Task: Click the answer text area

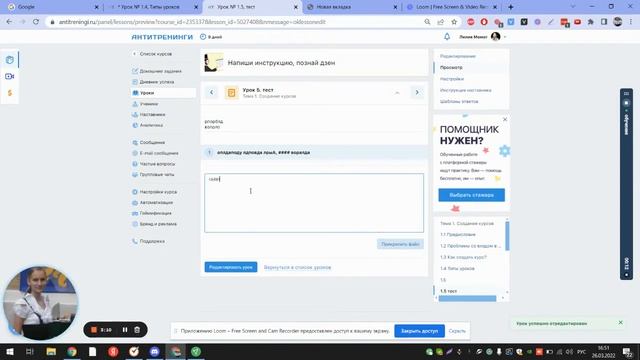Action: (x=314, y=203)
